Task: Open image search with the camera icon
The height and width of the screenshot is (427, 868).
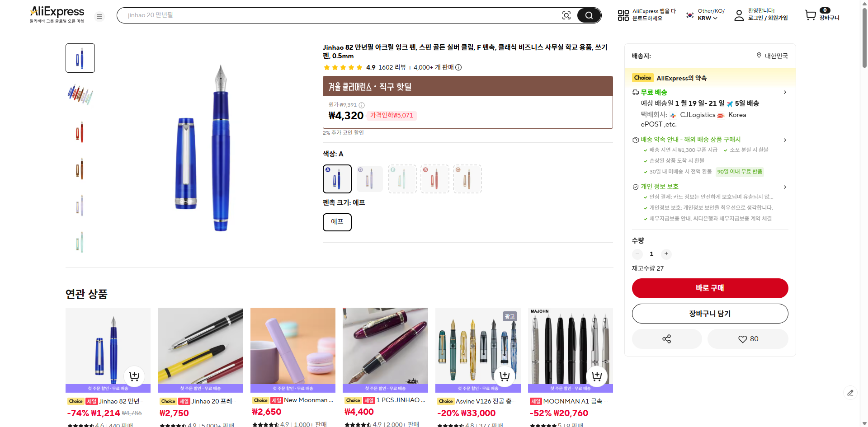Action: (x=566, y=15)
